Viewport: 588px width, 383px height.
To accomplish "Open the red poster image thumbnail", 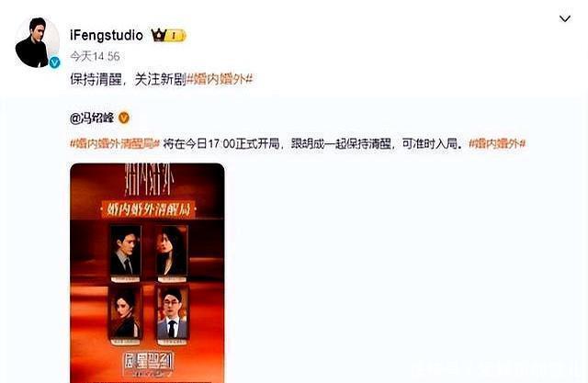I will [x=147, y=273].
